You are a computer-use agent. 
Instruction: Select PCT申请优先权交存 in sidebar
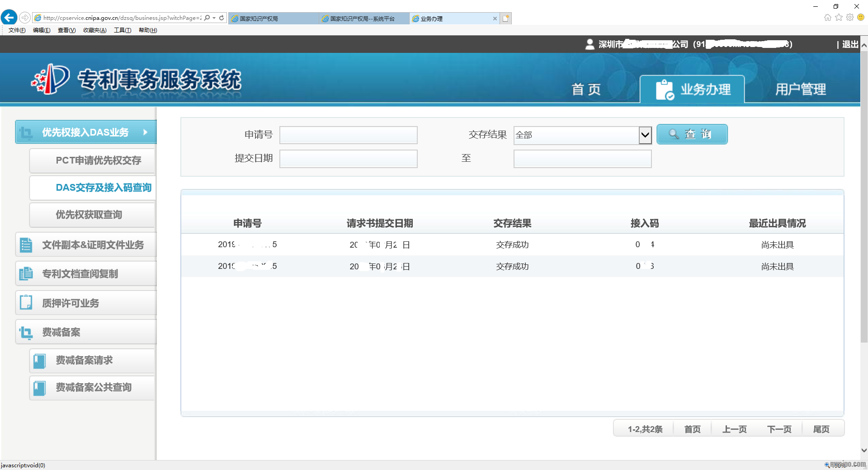pos(98,160)
